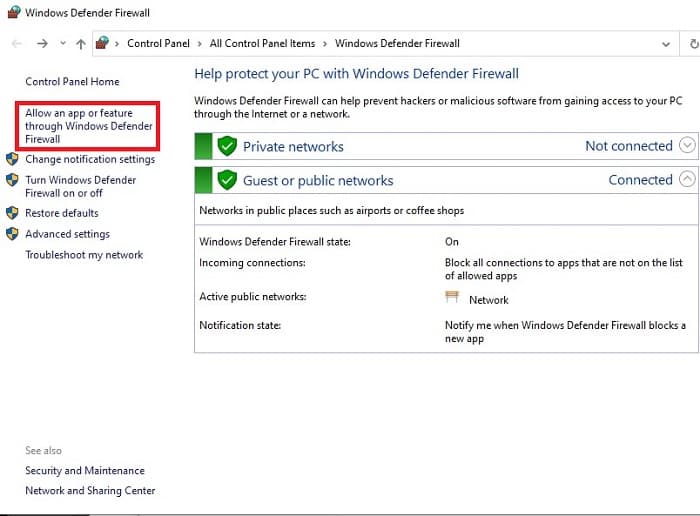Click the On firewall state value
The width and height of the screenshot is (700, 516).
pyautogui.click(x=451, y=242)
